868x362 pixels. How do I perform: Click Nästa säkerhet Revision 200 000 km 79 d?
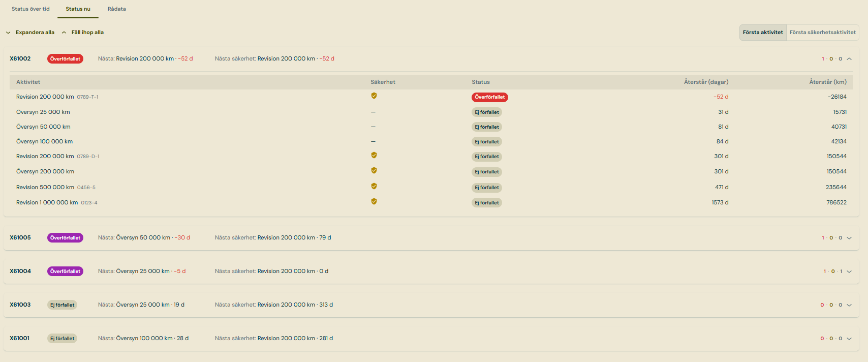[x=273, y=237]
